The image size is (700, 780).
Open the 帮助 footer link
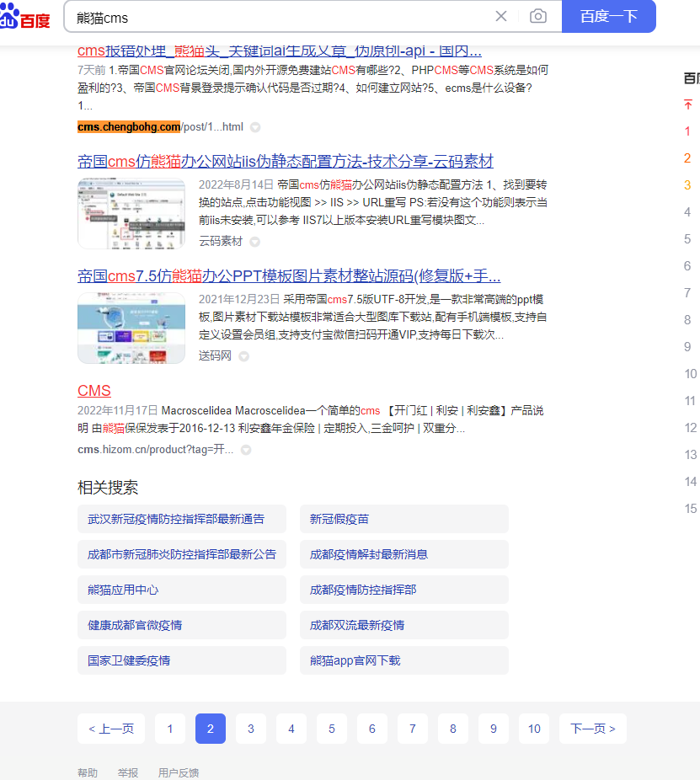point(88,772)
